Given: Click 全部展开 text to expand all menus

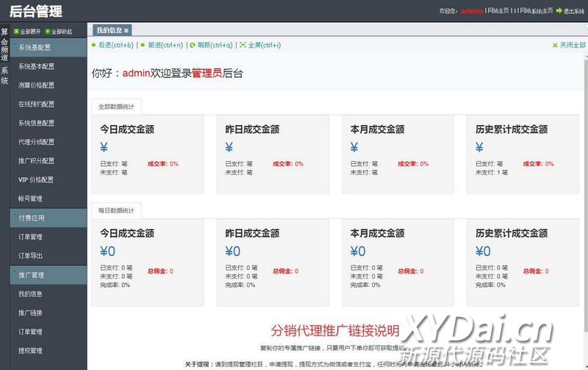Looking at the screenshot, I should coord(30,32).
